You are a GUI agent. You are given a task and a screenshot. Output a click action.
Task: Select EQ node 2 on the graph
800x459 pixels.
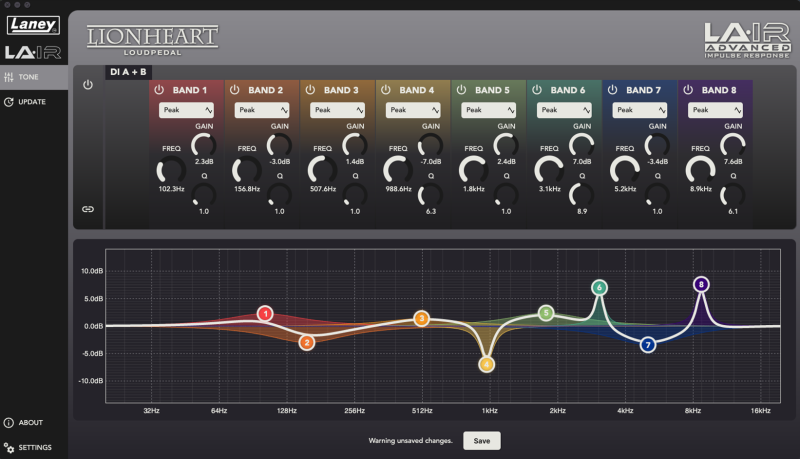[307, 343]
